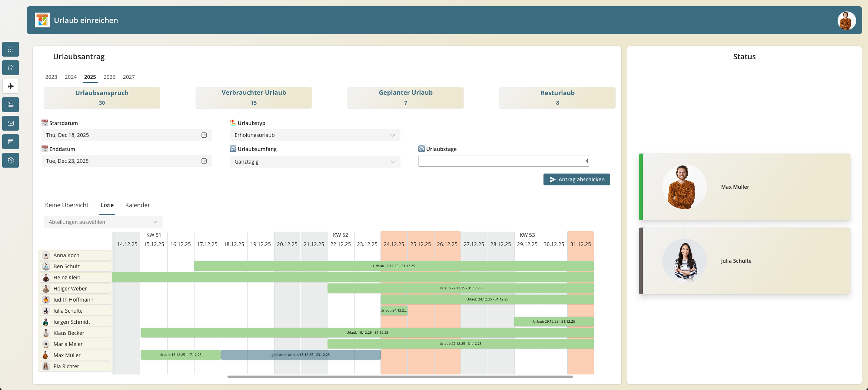Open Startdatum calendar picker icon
This screenshot has width=868, height=390.
click(204, 135)
